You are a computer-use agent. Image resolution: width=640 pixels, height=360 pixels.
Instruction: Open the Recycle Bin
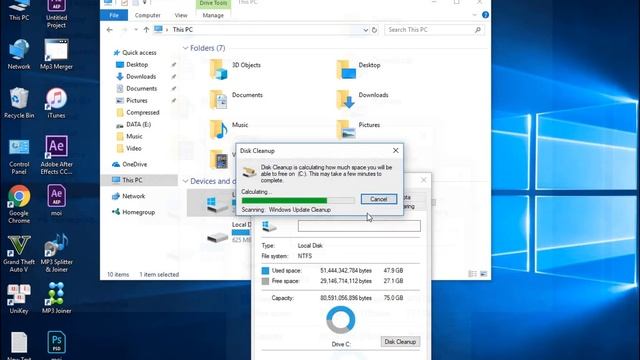[x=19, y=103]
